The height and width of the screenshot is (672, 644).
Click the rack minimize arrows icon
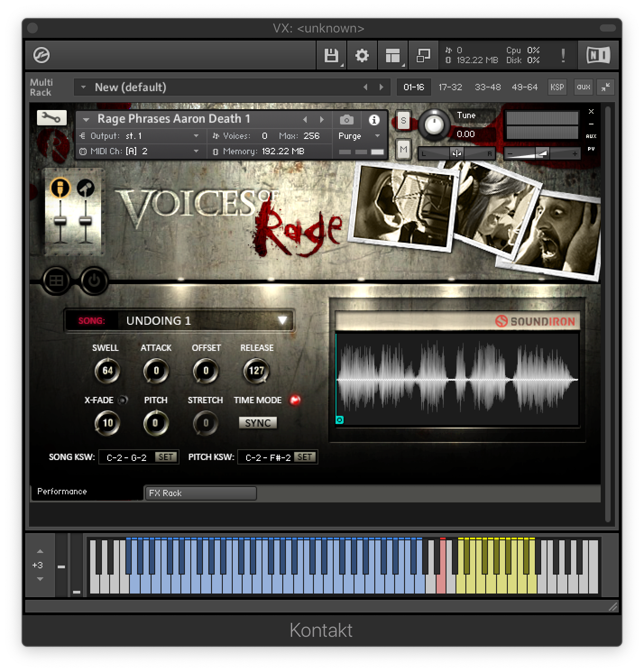pyautogui.click(x=606, y=87)
